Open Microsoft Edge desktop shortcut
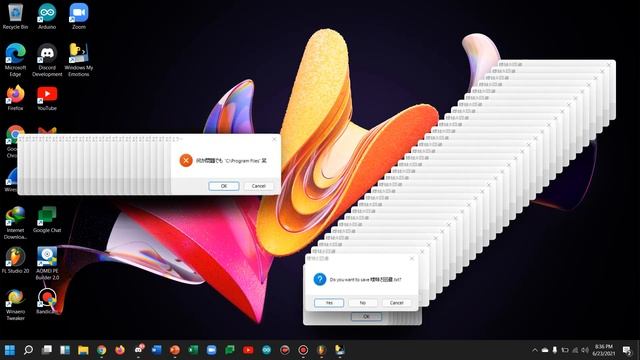 (x=16, y=60)
